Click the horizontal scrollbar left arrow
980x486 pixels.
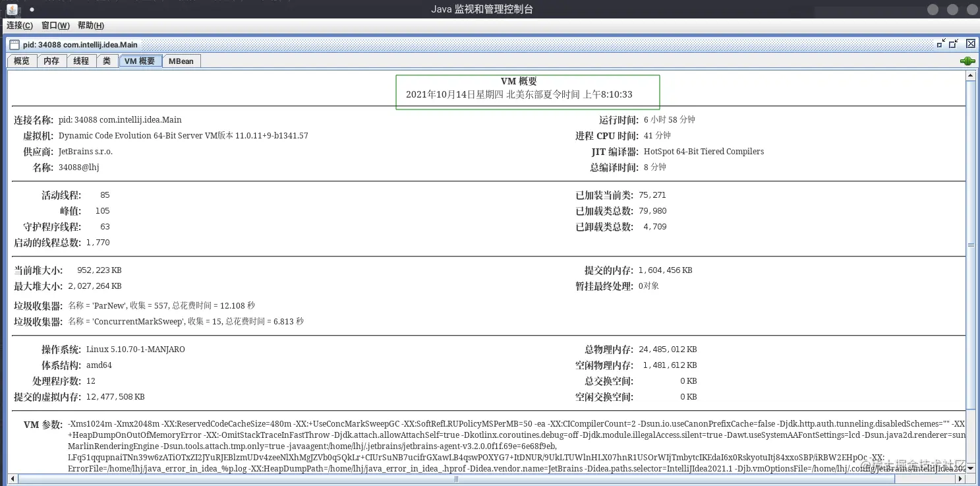[x=12, y=479]
